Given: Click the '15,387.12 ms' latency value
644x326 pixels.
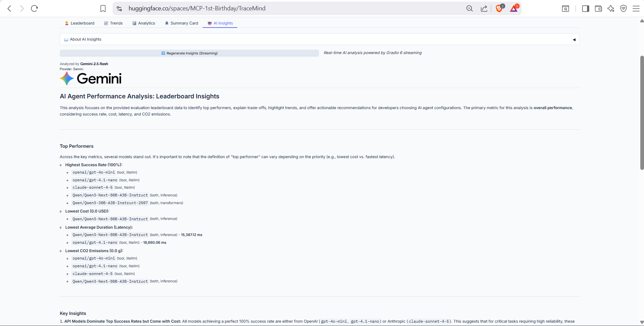Looking at the screenshot, I should pos(192,235).
